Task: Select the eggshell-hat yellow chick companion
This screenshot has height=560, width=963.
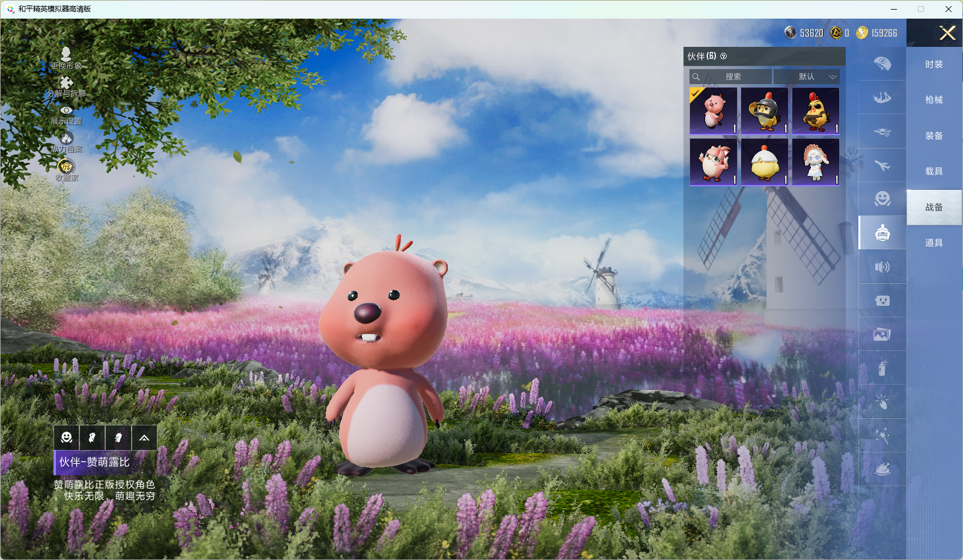Action: (x=765, y=162)
